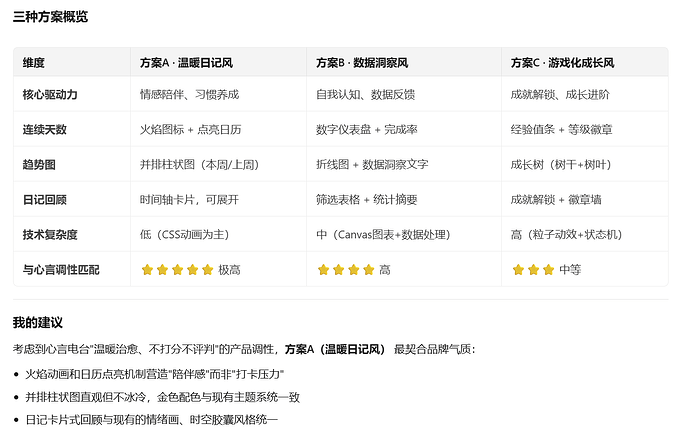Image resolution: width=690 pixels, height=435 pixels.
Task: Click cell 自我认知、数据反馈
Action: pos(365,95)
